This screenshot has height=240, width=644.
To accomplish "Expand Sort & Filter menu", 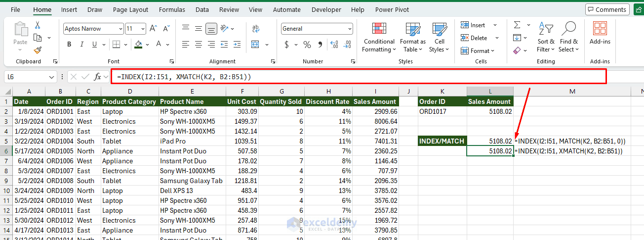I will point(546,37).
